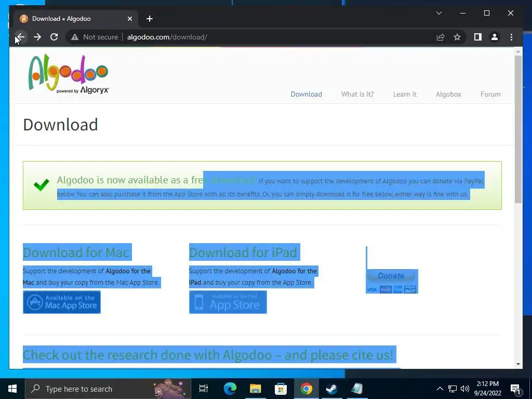Viewport: 532px width, 399px height.
Task: Open the Forum nav item
Action: 490,95
